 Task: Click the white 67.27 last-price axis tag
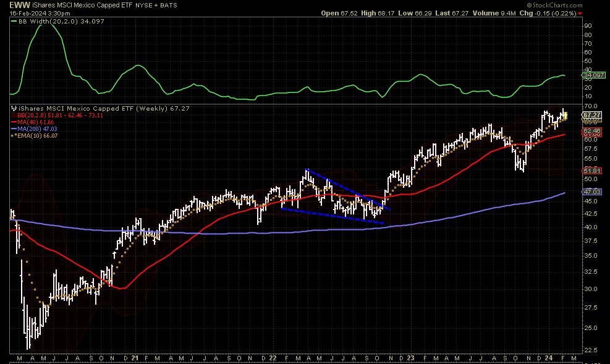coord(591,115)
